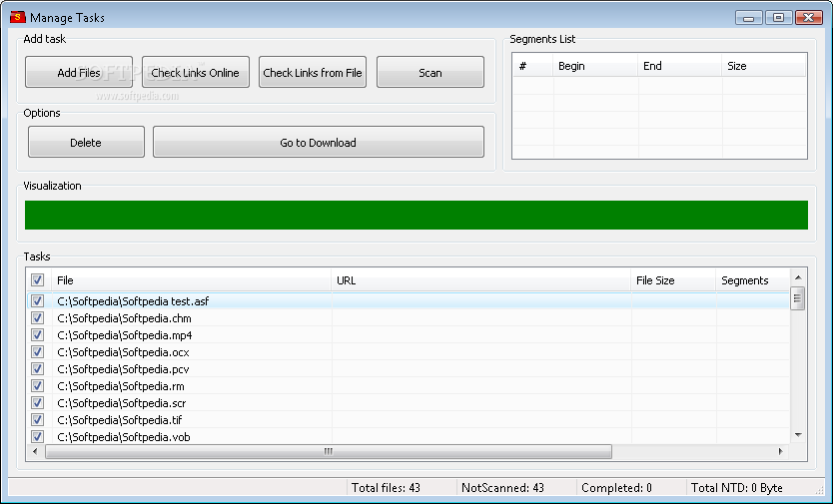The height and width of the screenshot is (504, 833).
Task: Click the horizontal scrollbar right arrow
Action: [x=780, y=451]
